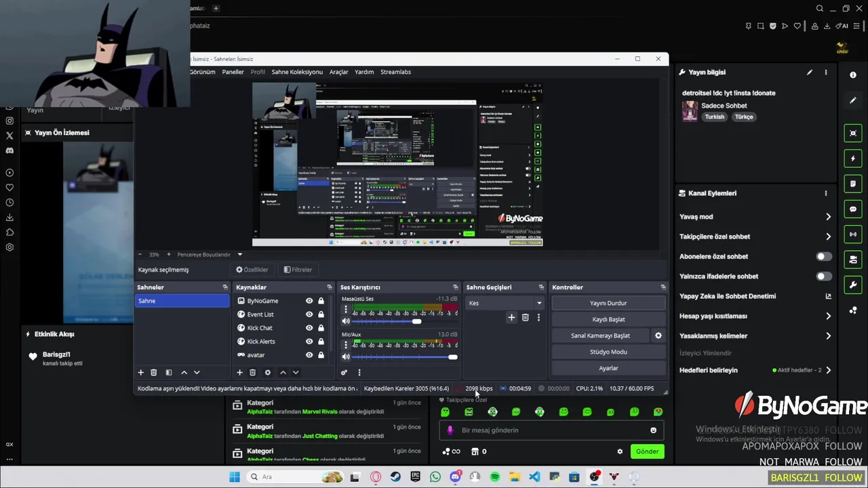Image resolution: width=868 pixels, height=488 pixels.
Task: Add a scene transition with the plus icon
Action: 511,317
